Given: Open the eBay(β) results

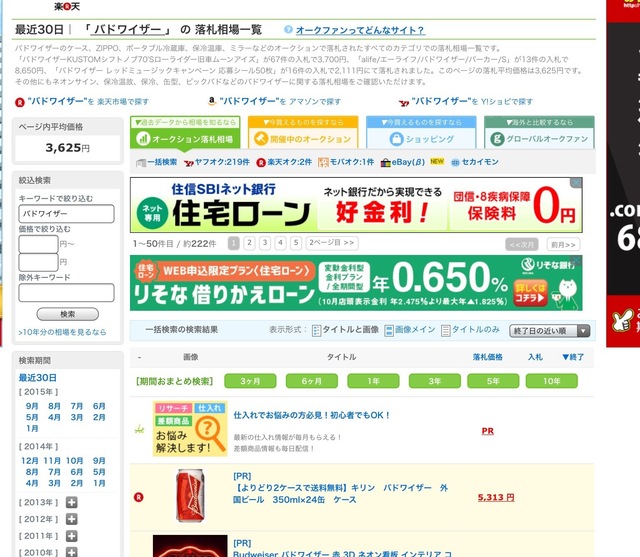Looking at the screenshot, I should click(x=408, y=162).
